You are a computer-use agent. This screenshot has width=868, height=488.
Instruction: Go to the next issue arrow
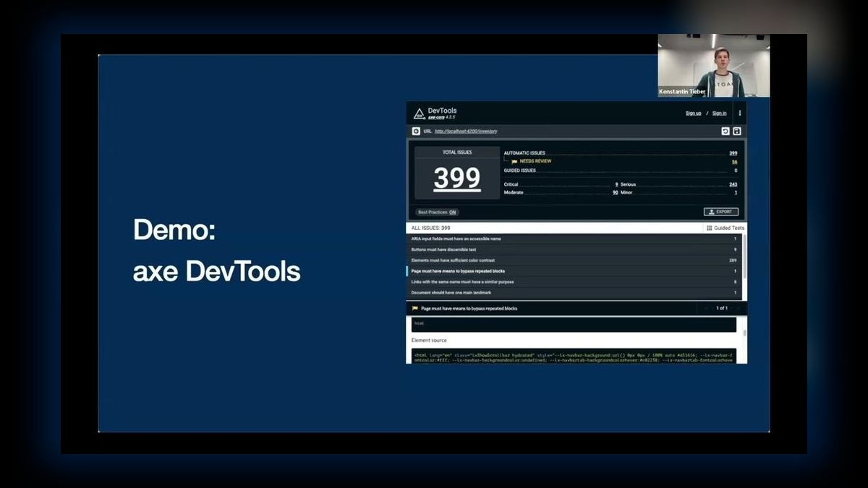(737, 308)
